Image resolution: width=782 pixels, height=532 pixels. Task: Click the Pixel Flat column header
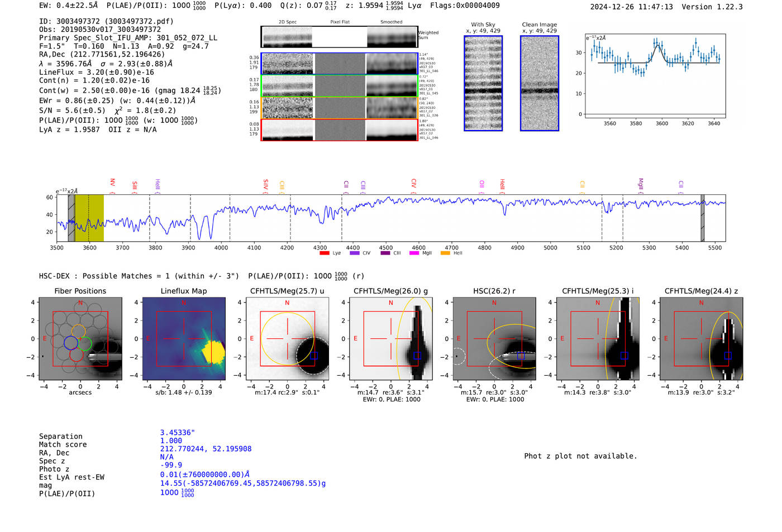click(x=340, y=22)
